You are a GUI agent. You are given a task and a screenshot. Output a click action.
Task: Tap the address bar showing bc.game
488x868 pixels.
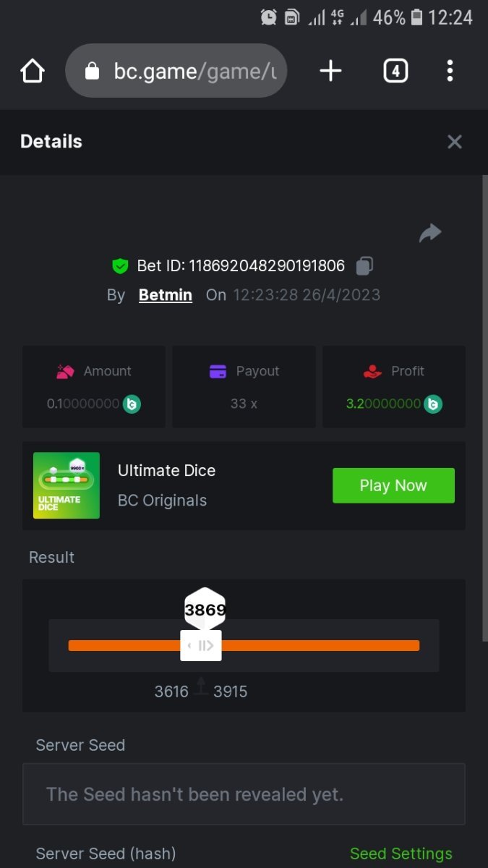tap(176, 71)
